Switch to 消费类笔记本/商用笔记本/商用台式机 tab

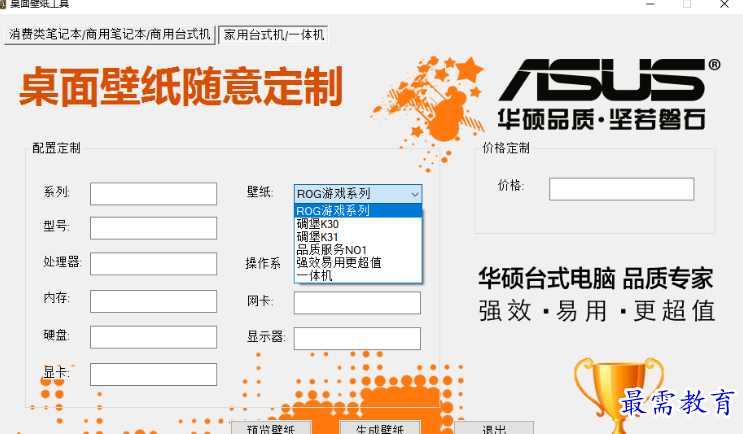(109, 35)
